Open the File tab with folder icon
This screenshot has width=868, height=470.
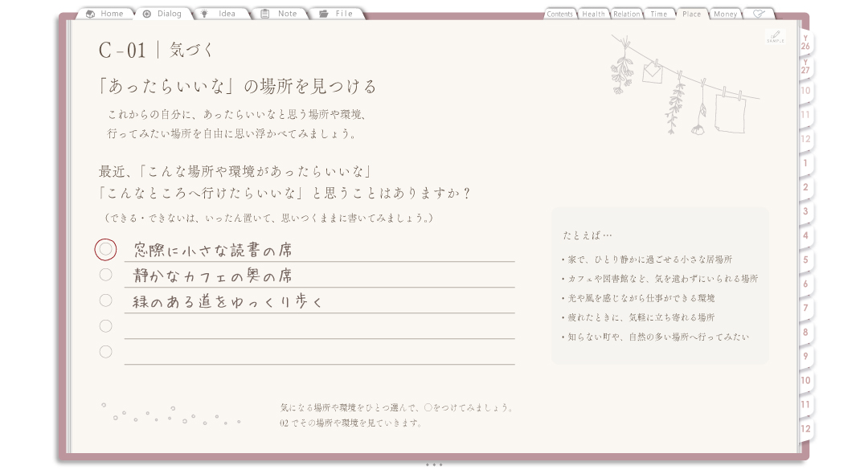337,14
